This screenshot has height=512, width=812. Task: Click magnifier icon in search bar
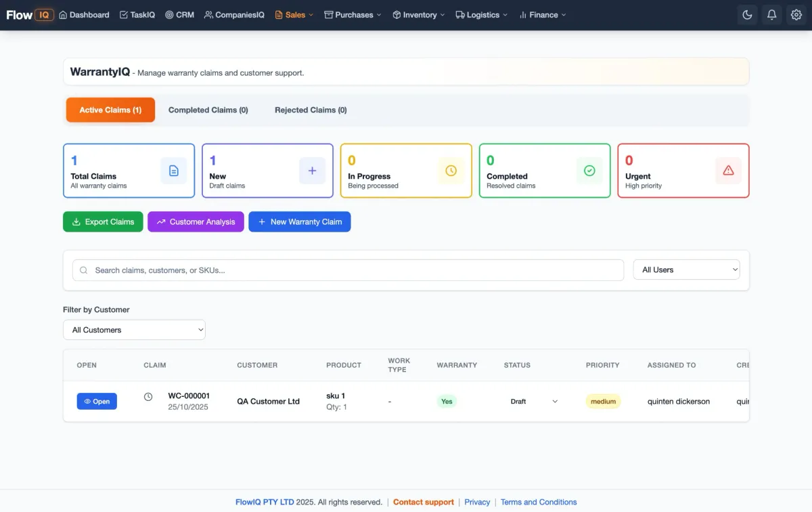click(84, 270)
